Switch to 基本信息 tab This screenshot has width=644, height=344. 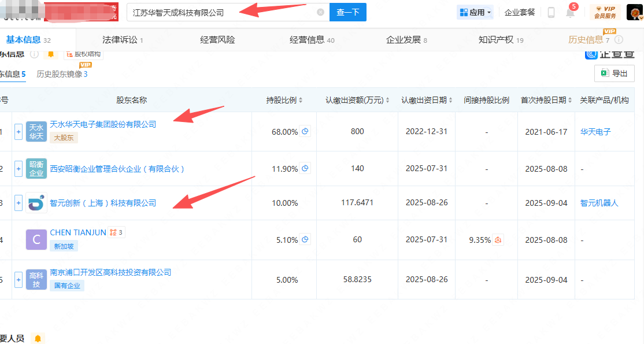[28, 39]
